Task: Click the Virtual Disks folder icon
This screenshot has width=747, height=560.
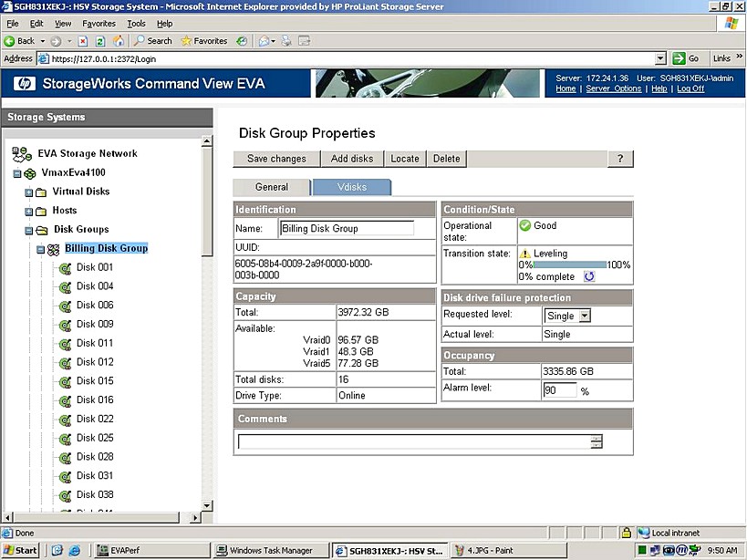Action: pos(41,192)
